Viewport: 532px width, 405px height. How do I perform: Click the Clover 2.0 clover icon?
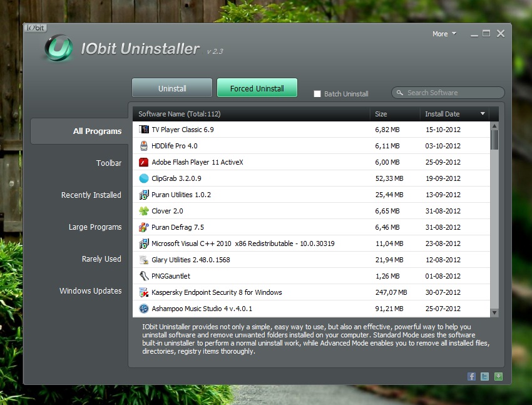(x=144, y=211)
